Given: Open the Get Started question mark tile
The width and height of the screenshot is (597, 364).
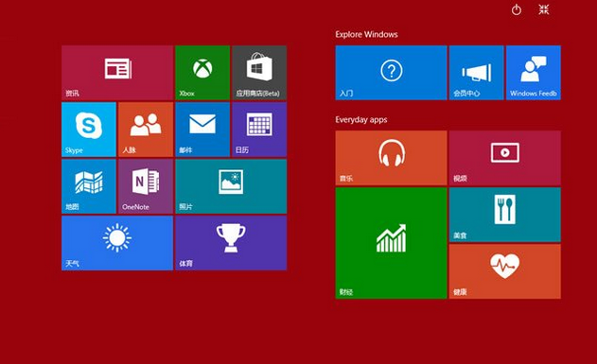Looking at the screenshot, I should 391,73.
